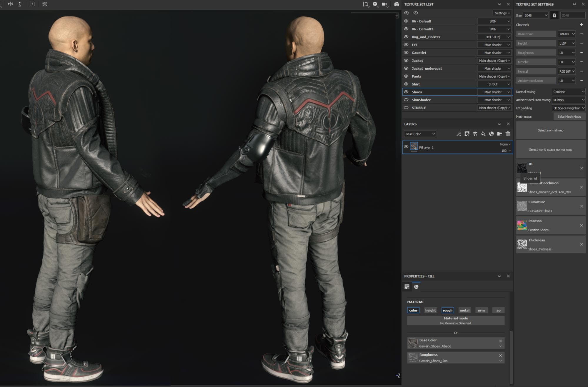Add a new fill layer
The height and width of the screenshot is (387, 588).
pyautogui.click(x=483, y=134)
